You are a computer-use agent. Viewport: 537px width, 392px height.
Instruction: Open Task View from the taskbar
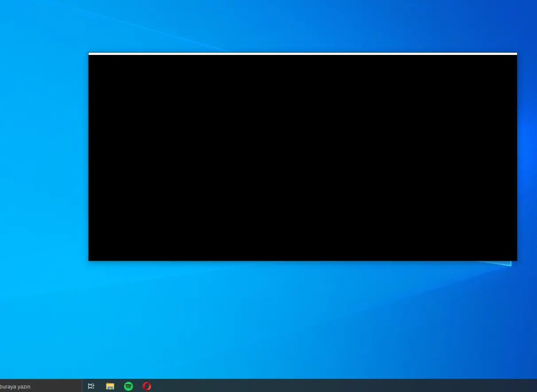tap(91, 386)
